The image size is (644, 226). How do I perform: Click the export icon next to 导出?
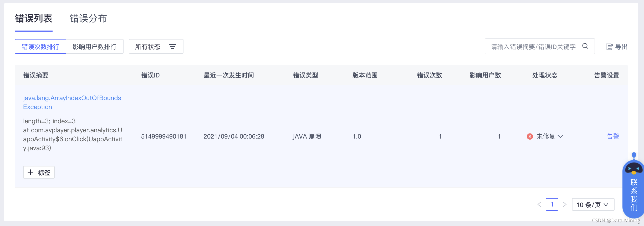click(x=609, y=47)
